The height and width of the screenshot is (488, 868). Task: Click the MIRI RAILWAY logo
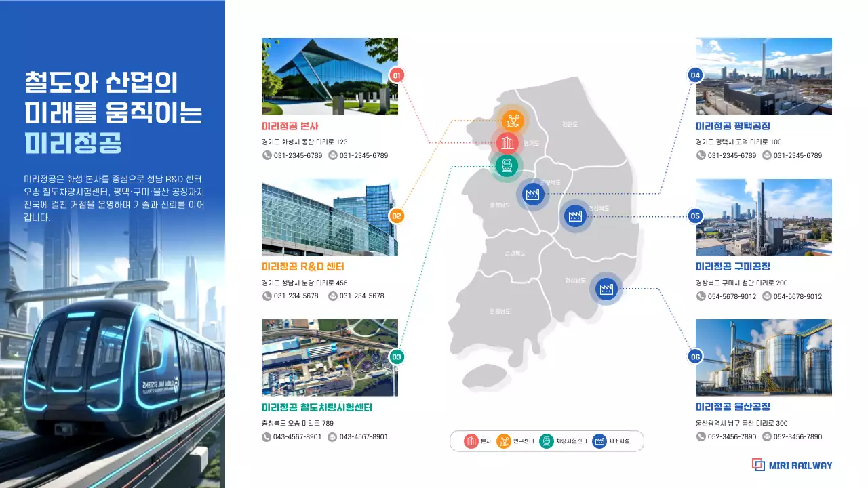pyautogui.click(x=791, y=465)
